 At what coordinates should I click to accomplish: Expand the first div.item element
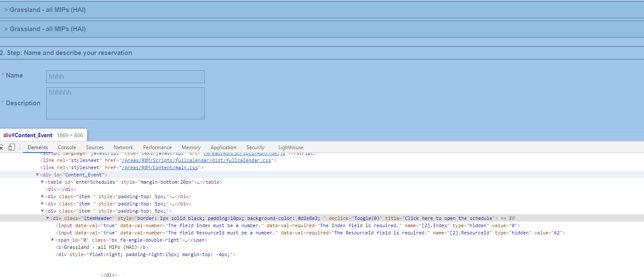click(x=42, y=196)
